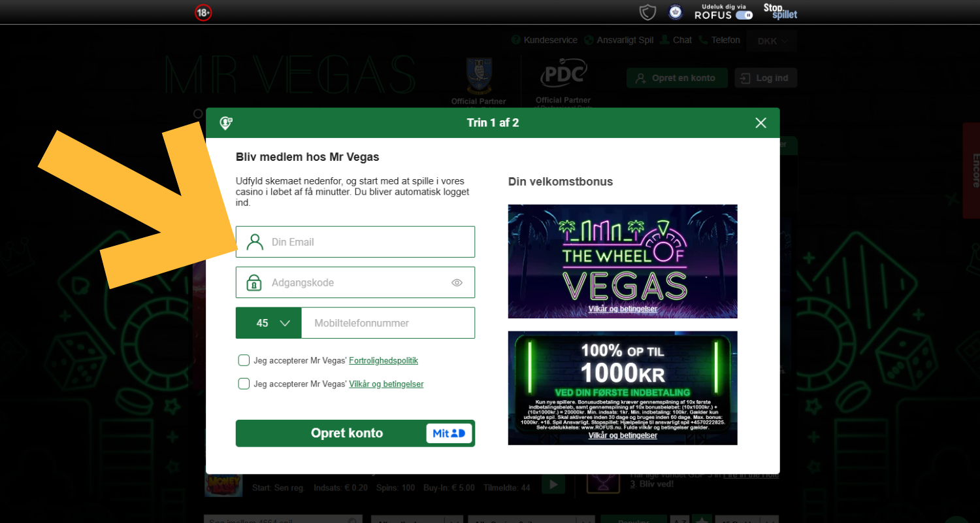Click the person icon in email field
The height and width of the screenshot is (523, 980).
(x=255, y=242)
